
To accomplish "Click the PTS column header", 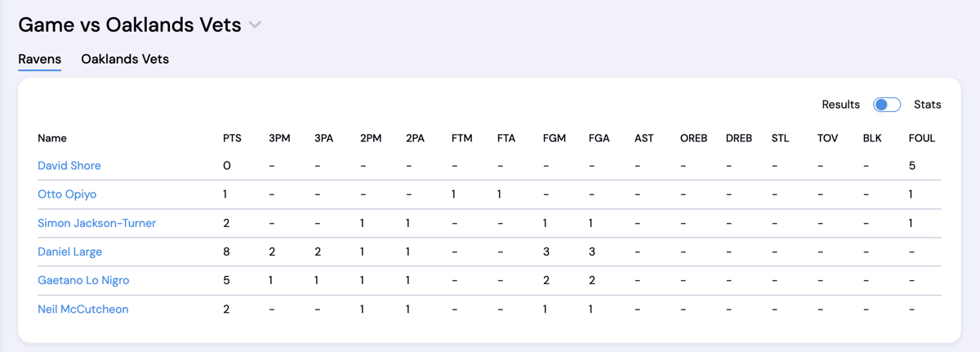I will [x=232, y=138].
